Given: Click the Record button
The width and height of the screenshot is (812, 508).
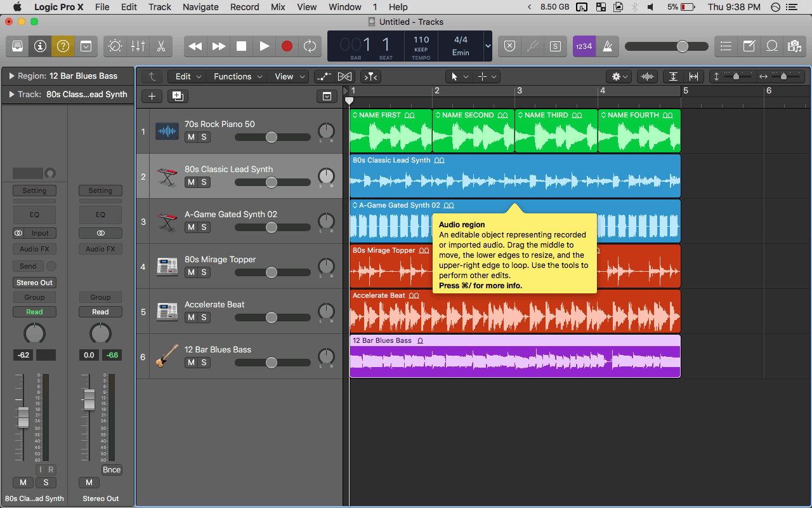Looking at the screenshot, I should click(287, 46).
